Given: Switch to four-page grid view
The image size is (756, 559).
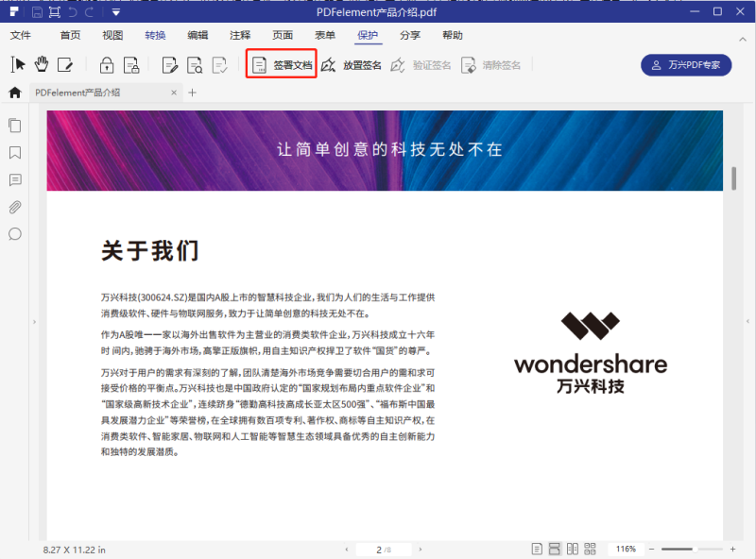Looking at the screenshot, I should tap(591, 548).
